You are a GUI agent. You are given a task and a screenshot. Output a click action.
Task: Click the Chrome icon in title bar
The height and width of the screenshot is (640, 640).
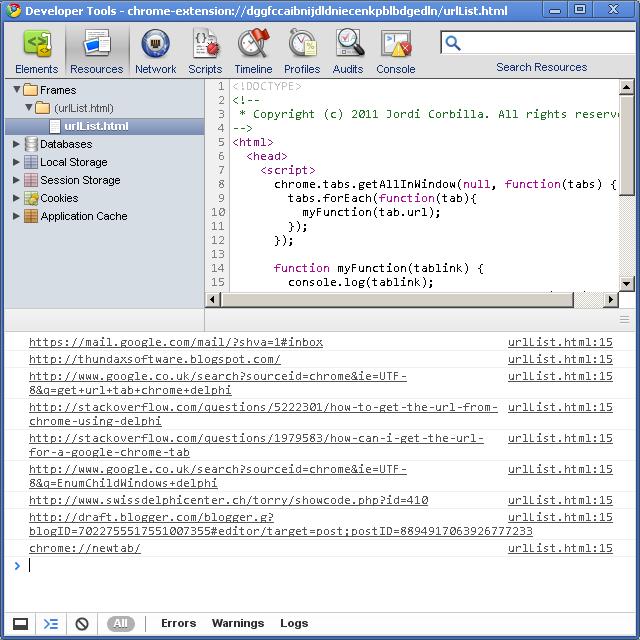[x=14, y=10]
